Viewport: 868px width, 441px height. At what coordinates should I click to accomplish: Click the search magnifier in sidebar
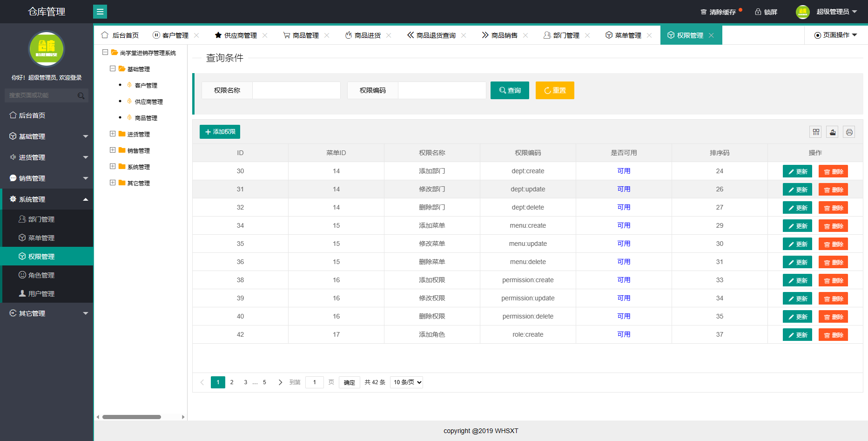81,95
